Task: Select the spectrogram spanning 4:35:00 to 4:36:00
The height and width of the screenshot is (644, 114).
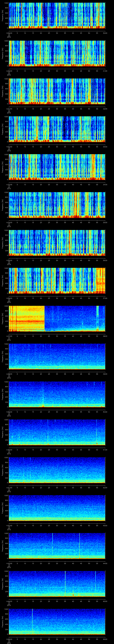Action: click(57, 243)
